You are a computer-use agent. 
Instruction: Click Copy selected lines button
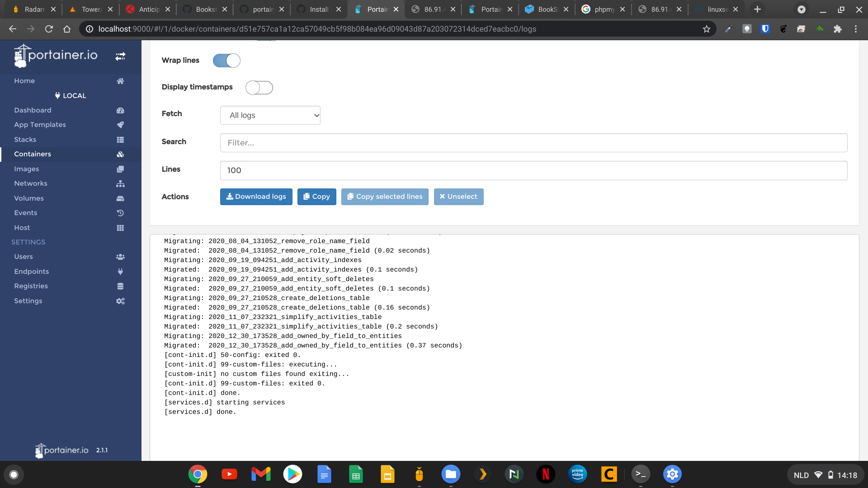385,197
